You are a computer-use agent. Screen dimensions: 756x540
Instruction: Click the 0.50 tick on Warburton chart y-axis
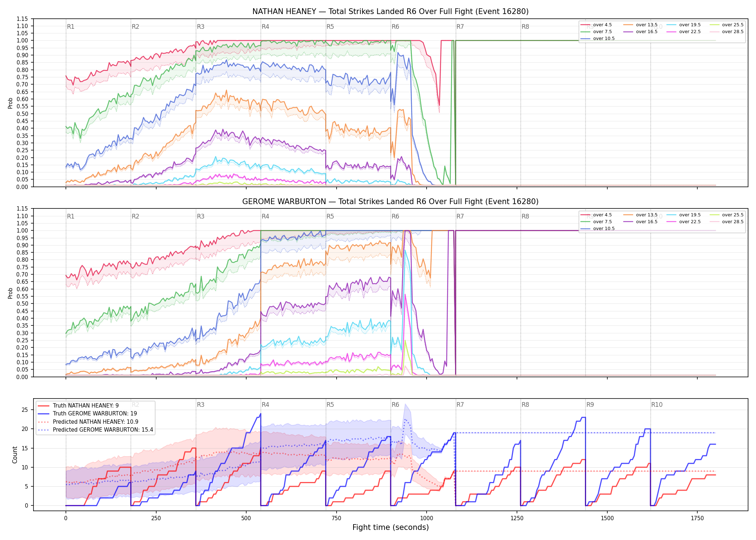click(x=22, y=304)
